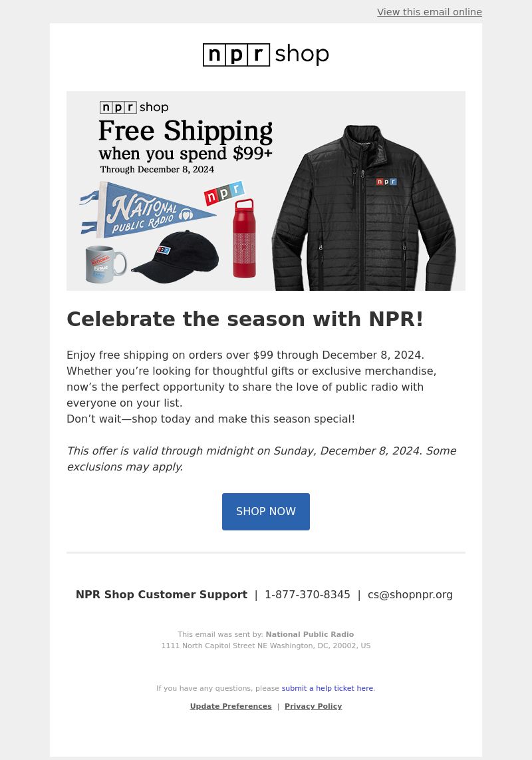Click the red NPR water bottle

(243, 238)
